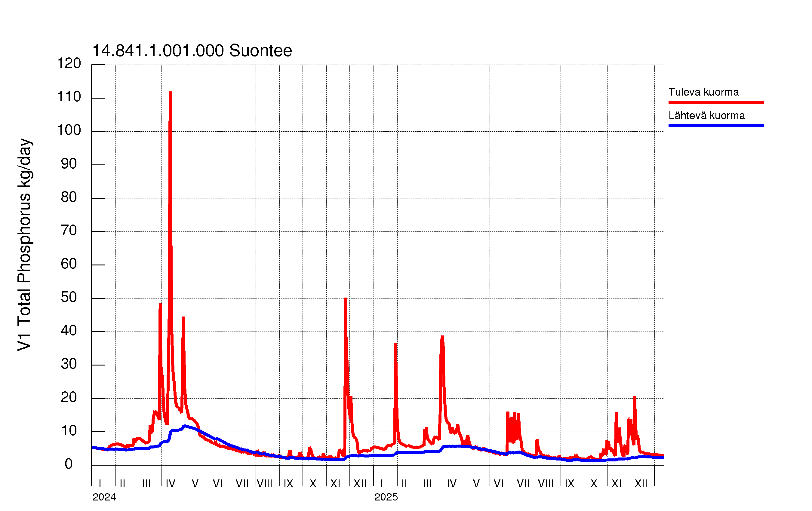The height and width of the screenshot is (511, 812).
Task: Click the y-axis value 120
Action: pos(69,63)
